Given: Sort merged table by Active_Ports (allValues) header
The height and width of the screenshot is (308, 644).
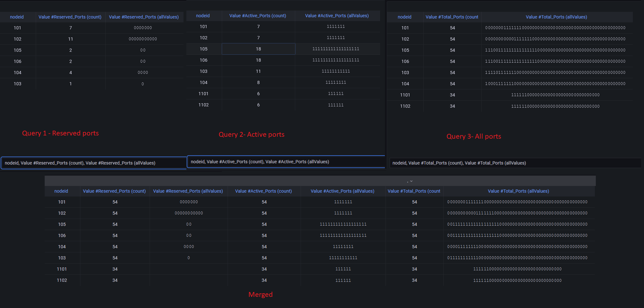Looking at the screenshot, I should [342, 191].
